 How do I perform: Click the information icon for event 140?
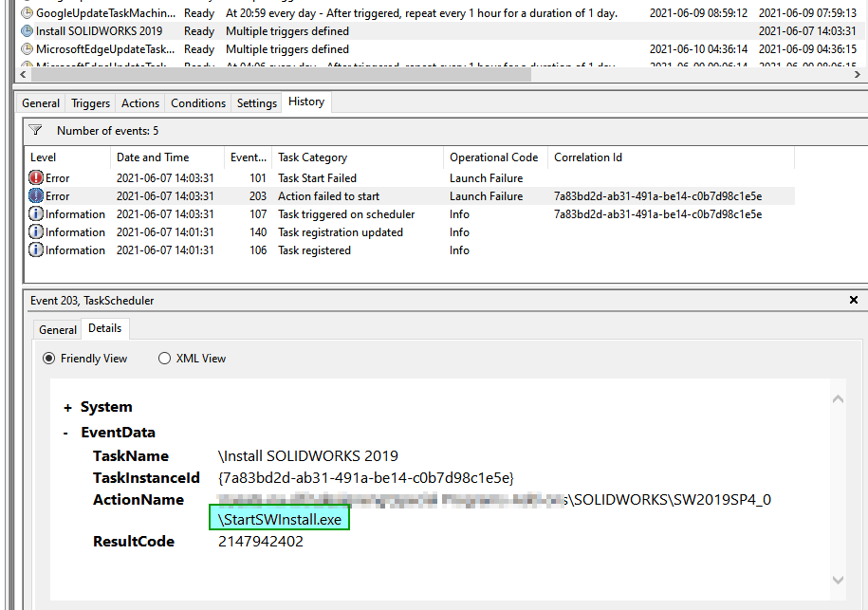click(36, 231)
